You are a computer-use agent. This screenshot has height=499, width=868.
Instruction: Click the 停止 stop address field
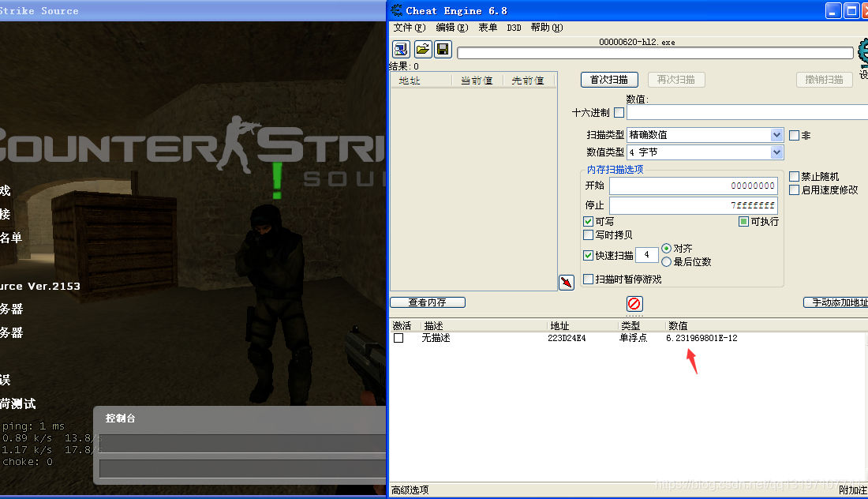click(x=693, y=205)
